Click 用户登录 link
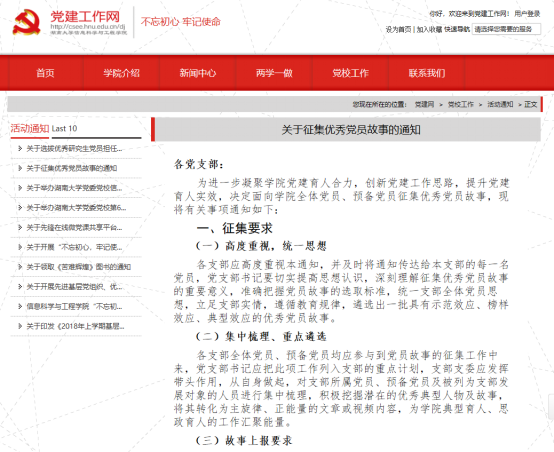 point(527,14)
